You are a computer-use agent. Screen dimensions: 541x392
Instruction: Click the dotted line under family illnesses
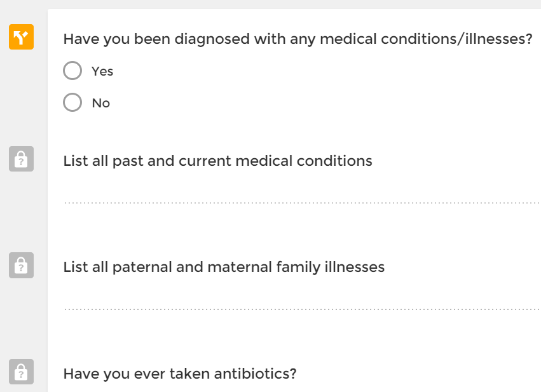pos(302,309)
